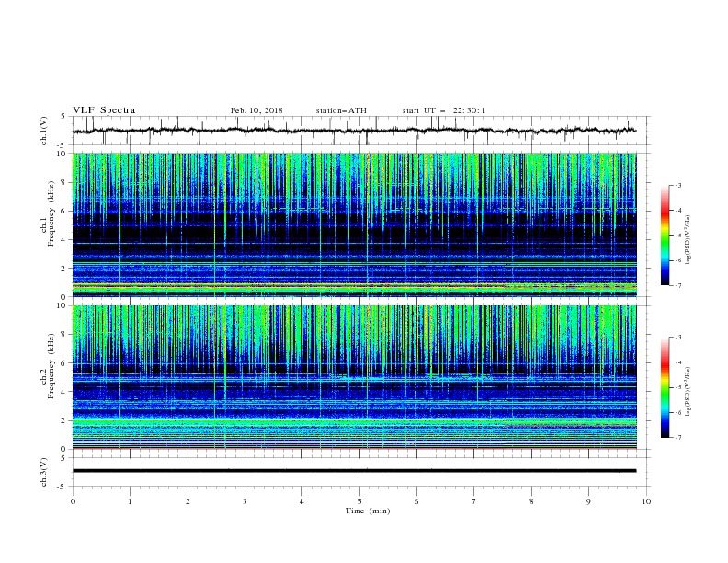Click the "ch.1(V)" waveform axis label

(x=44, y=131)
